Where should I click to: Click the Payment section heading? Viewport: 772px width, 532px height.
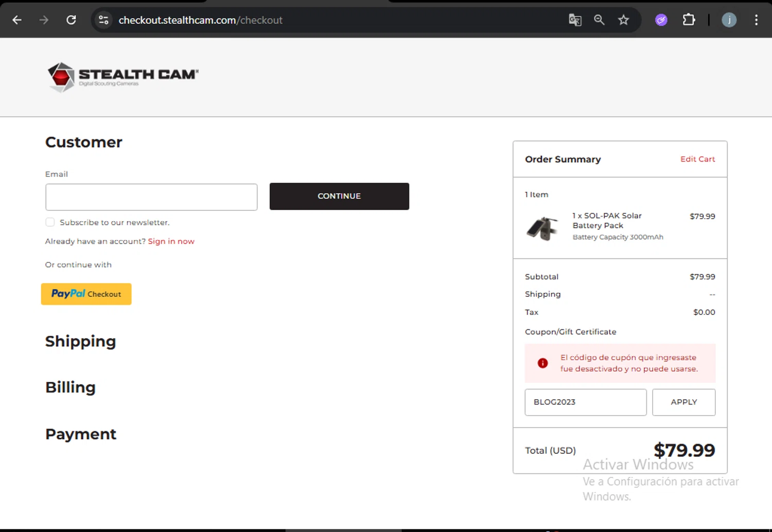tap(81, 434)
